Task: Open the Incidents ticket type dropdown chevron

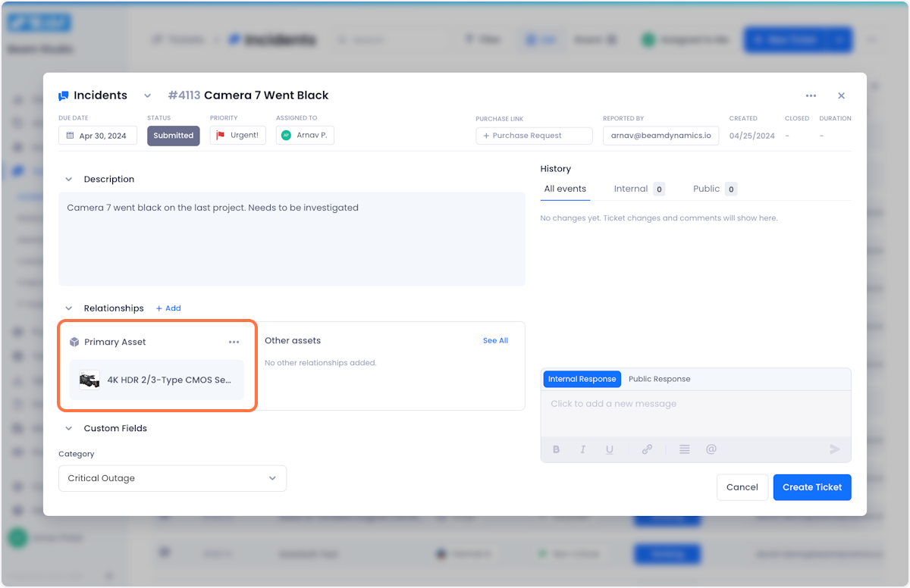Action: click(148, 95)
